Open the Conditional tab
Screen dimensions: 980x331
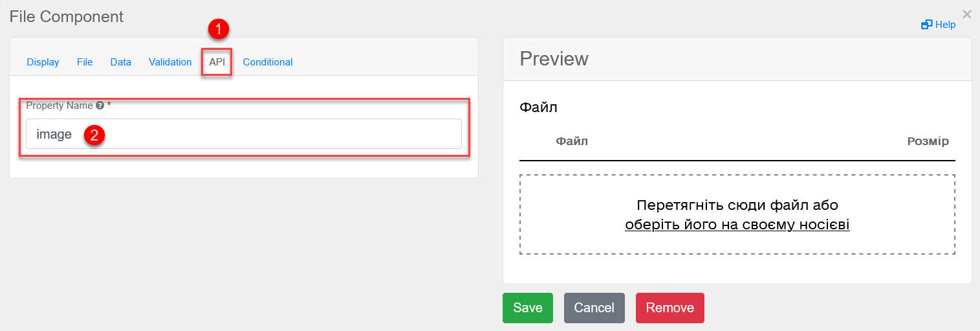point(268,62)
